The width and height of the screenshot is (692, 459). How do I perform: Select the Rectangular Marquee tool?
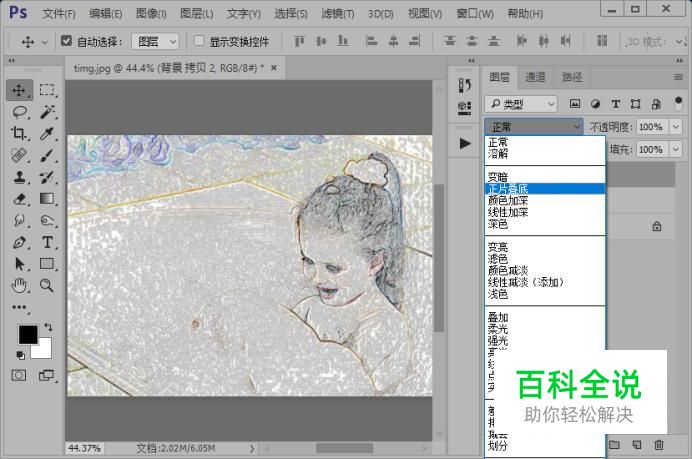(x=47, y=90)
